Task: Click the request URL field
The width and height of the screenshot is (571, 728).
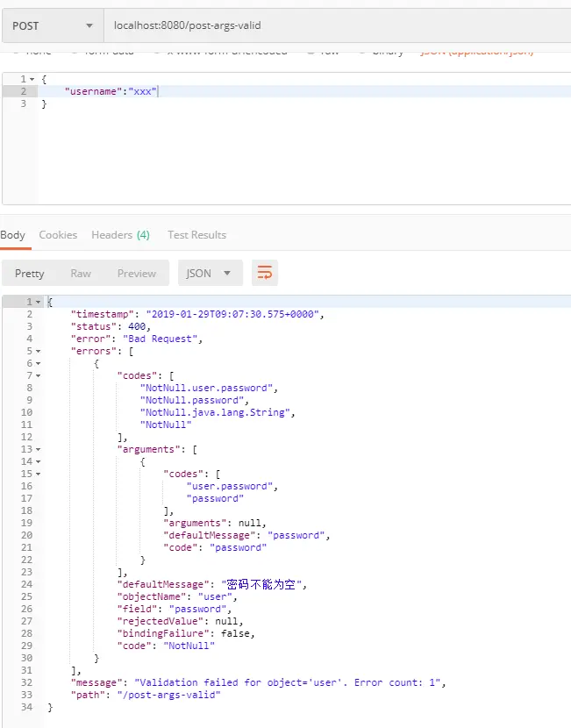Action: tap(338, 25)
